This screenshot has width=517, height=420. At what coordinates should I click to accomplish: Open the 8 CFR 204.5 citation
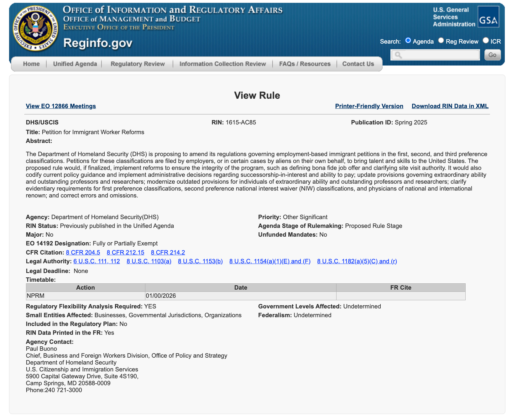coord(83,253)
